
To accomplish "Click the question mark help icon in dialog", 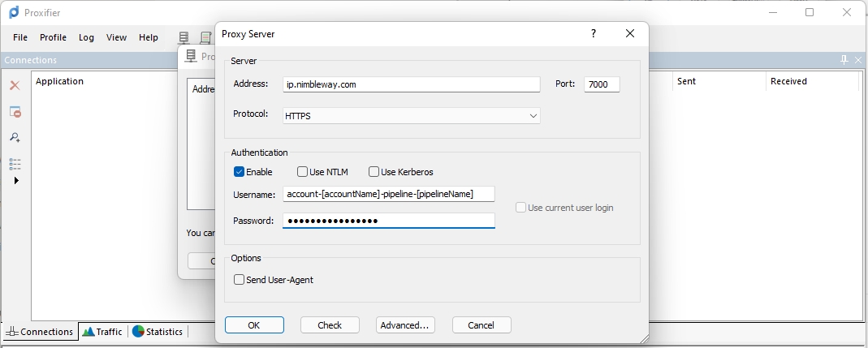I will click(594, 34).
